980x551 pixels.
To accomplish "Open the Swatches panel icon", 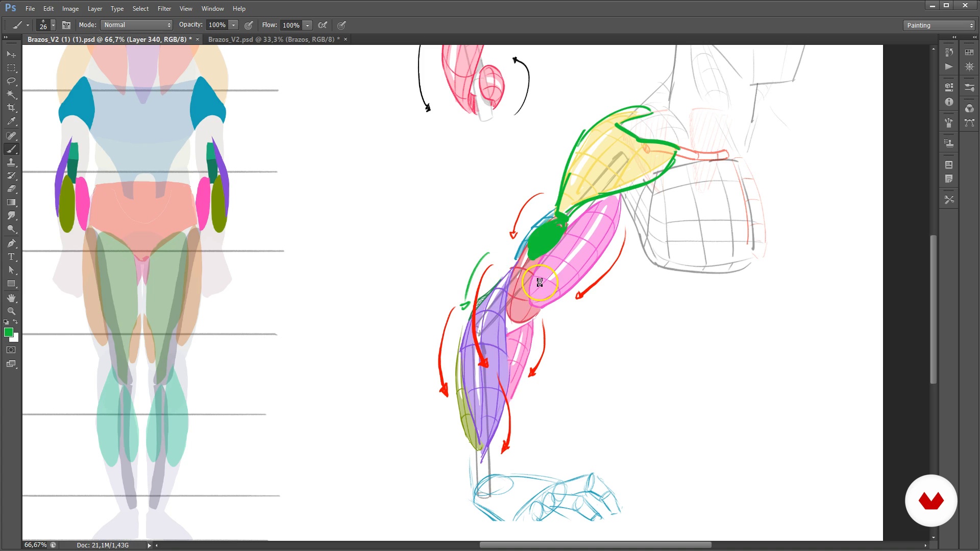I will [969, 52].
